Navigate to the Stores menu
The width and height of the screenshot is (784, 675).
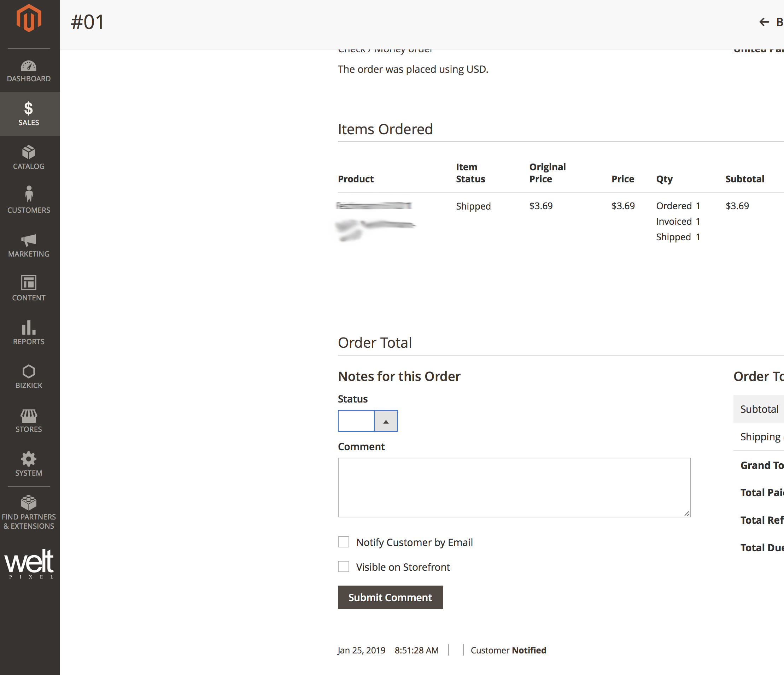(x=29, y=420)
